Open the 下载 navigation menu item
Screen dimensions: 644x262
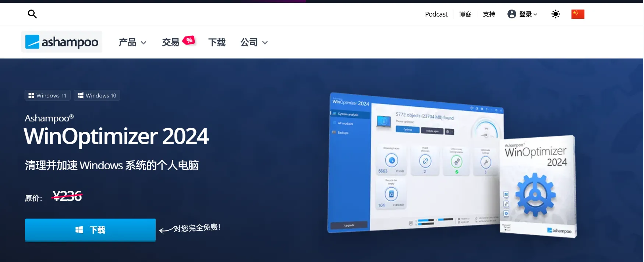217,42
